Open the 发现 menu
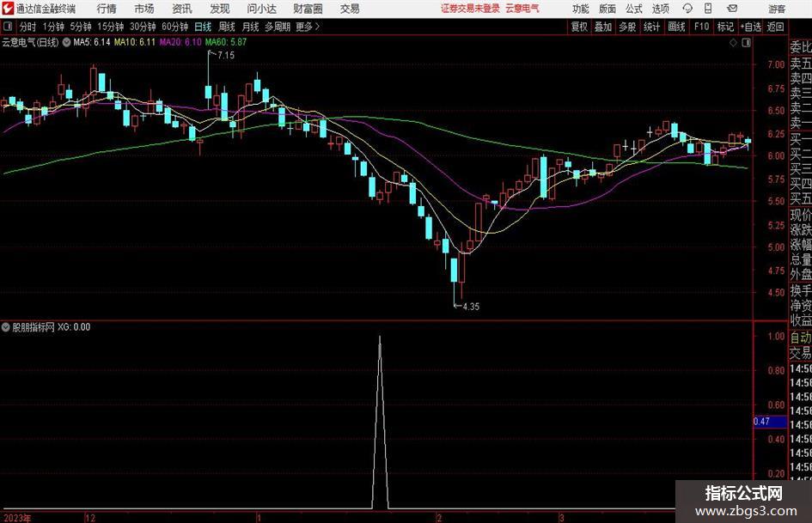 coord(220,9)
